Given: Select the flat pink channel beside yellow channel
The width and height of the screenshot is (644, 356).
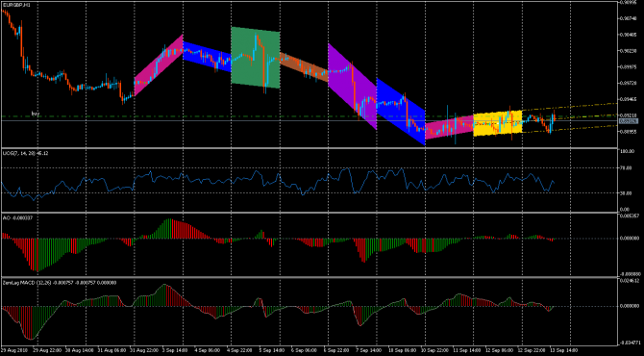Looking at the screenshot, I should tap(449, 127).
